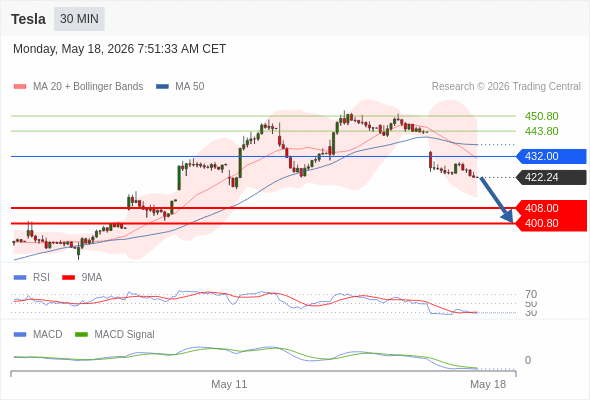Click the 9MA red legend swatch
Viewport: 590px width, 400px height.
point(68,278)
